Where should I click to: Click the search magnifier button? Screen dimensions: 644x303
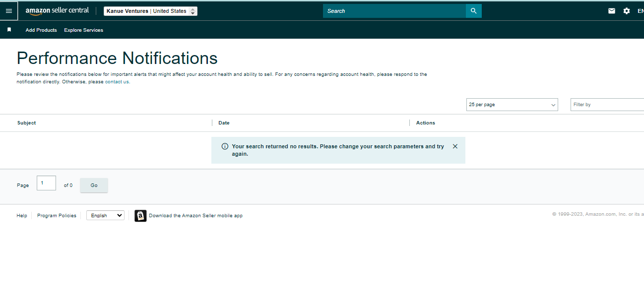(x=473, y=11)
